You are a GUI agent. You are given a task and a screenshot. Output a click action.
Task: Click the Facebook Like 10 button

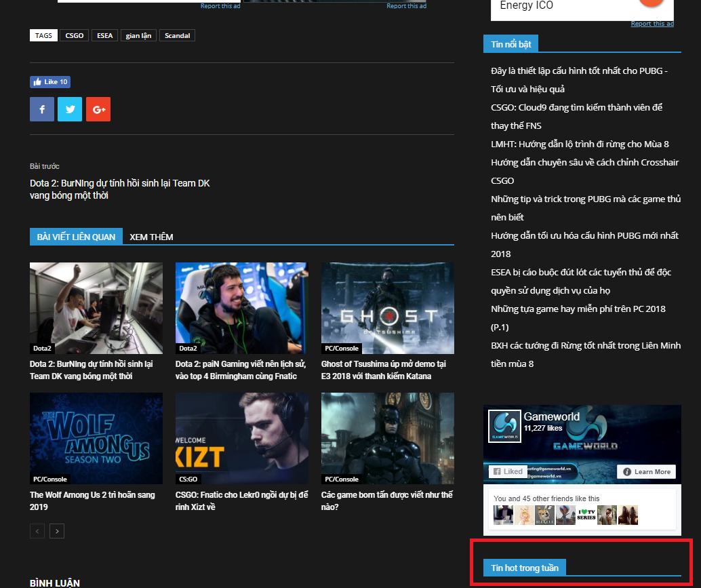[x=50, y=82]
